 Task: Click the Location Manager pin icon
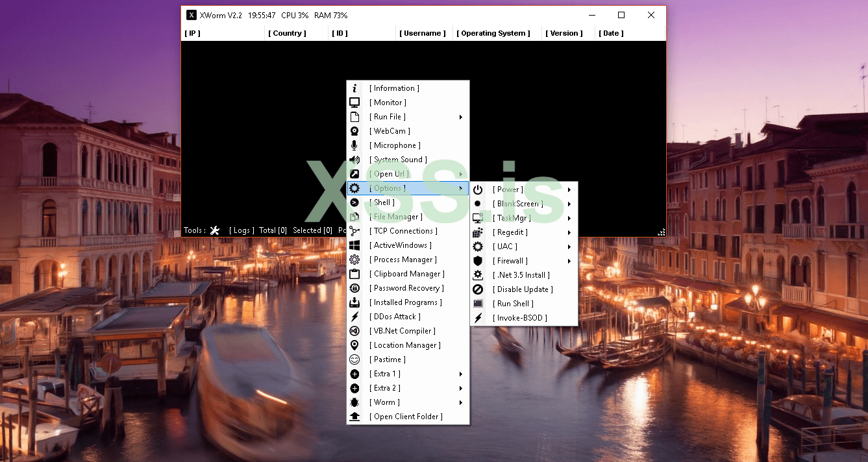coord(354,345)
